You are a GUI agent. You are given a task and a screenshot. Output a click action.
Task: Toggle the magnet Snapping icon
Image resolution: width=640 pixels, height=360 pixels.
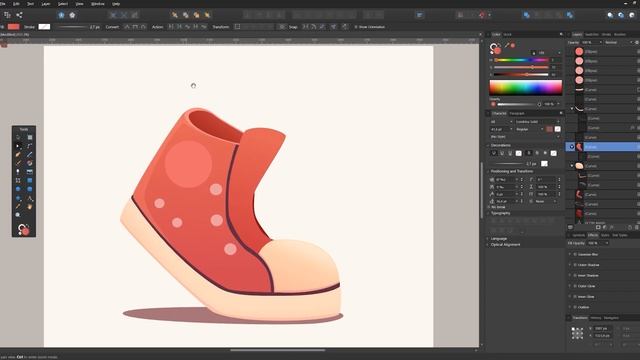(x=482, y=15)
